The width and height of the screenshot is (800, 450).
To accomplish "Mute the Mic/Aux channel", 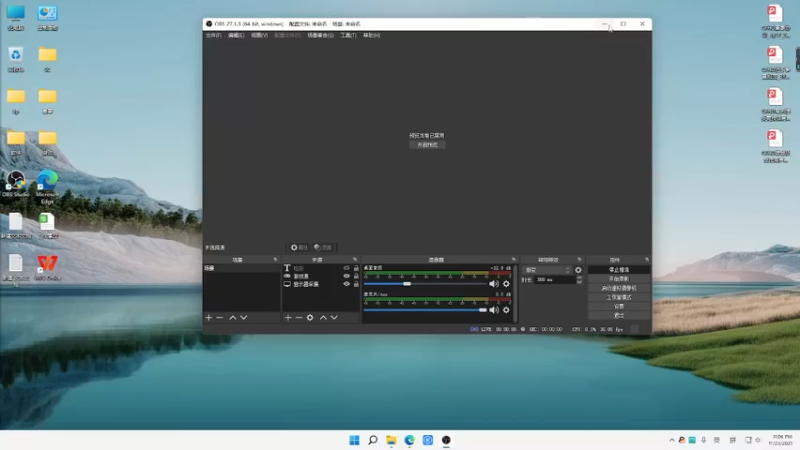I will point(494,310).
